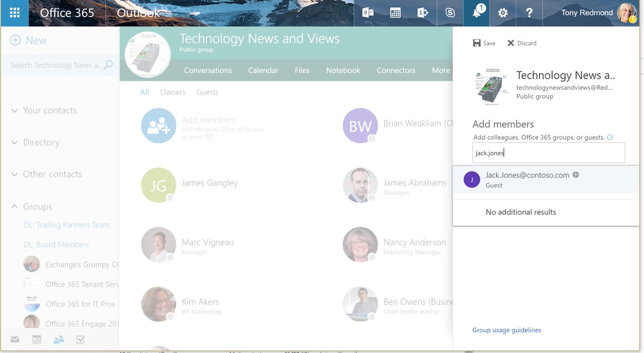Click info icon in Add members panel
Image resolution: width=644 pixels, height=353 pixels.
[x=610, y=137]
